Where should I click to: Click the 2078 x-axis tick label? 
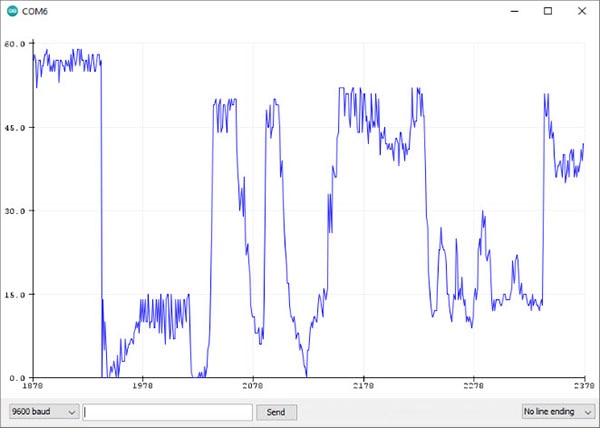click(x=253, y=385)
